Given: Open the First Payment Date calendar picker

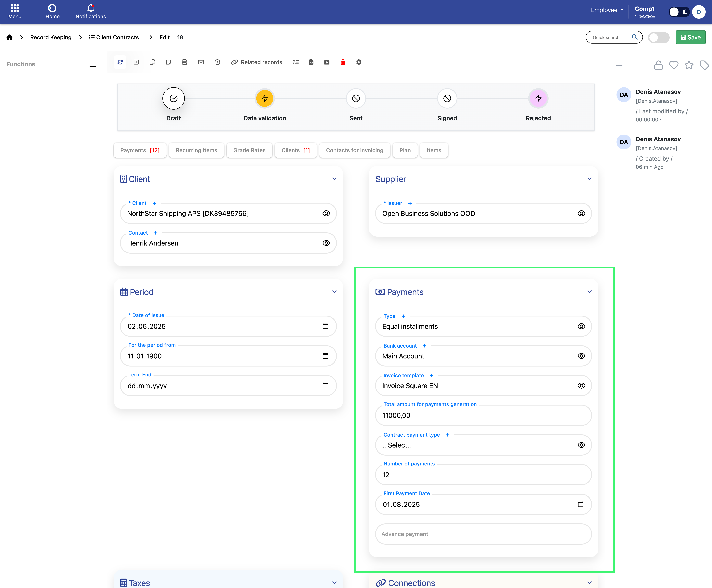Looking at the screenshot, I should [581, 504].
